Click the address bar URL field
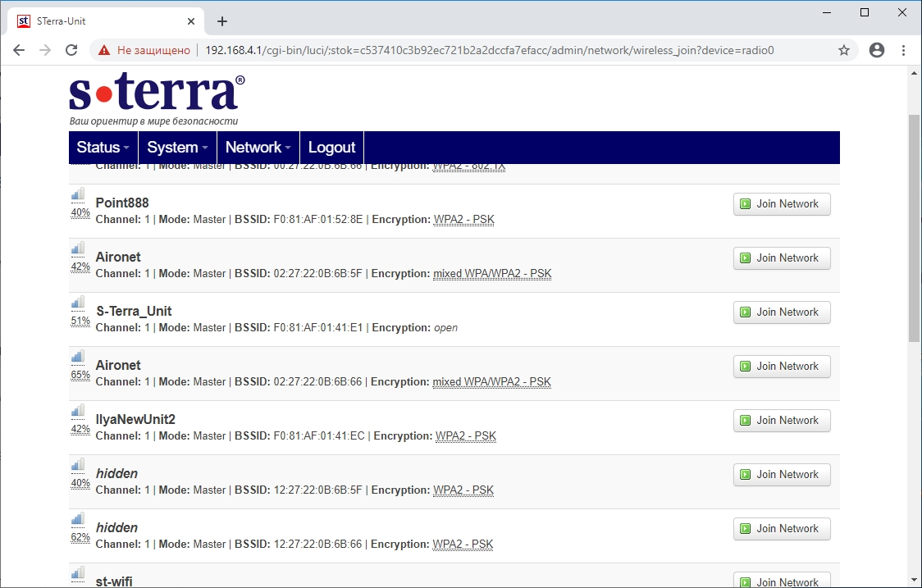 [x=489, y=50]
